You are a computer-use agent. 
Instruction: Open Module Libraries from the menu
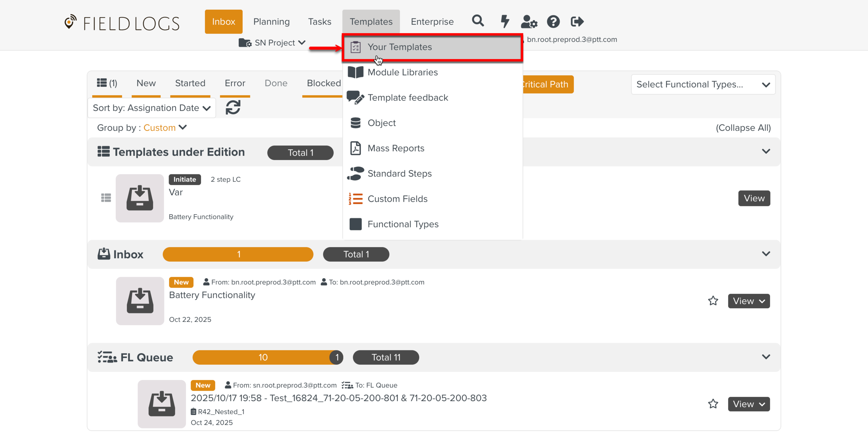[x=402, y=72]
